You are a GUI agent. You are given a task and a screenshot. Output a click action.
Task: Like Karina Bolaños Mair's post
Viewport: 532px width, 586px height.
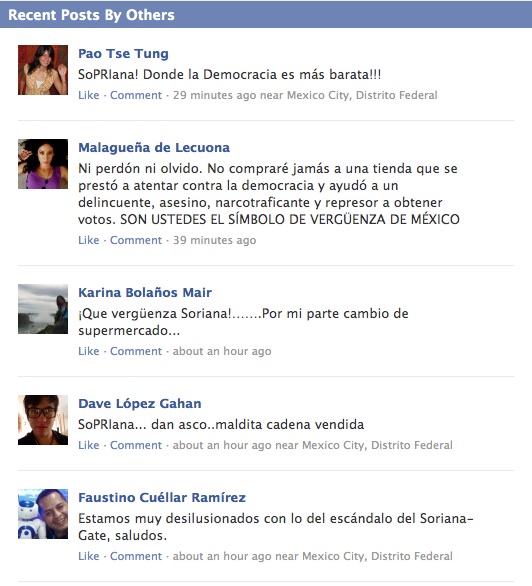tap(89, 351)
